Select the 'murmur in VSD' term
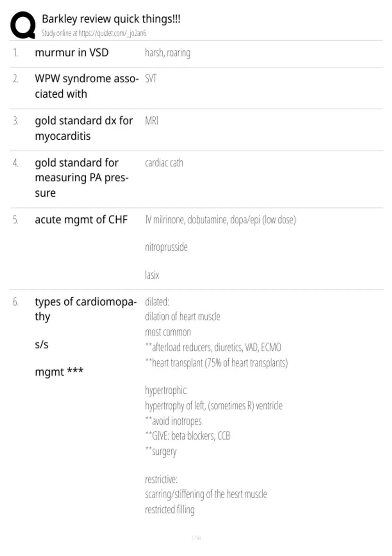 pos(72,52)
